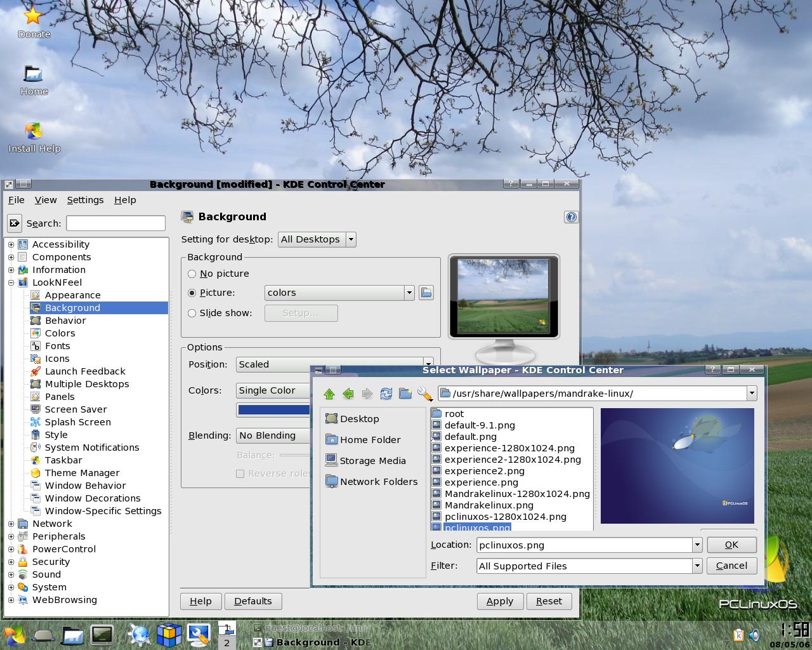812x650 pixels.
Task: Open the file dialog configure wrench icon
Action: (x=424, y=394)
